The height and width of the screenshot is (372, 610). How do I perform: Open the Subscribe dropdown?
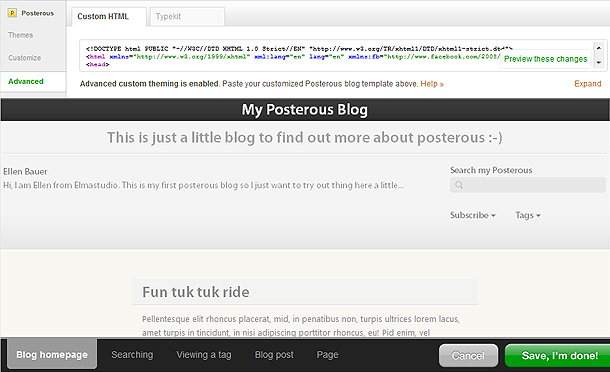pos(473,215)
